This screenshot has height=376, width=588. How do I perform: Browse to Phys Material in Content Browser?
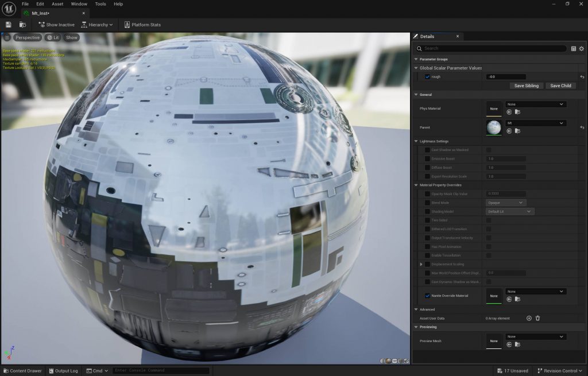tap(517, 112)
